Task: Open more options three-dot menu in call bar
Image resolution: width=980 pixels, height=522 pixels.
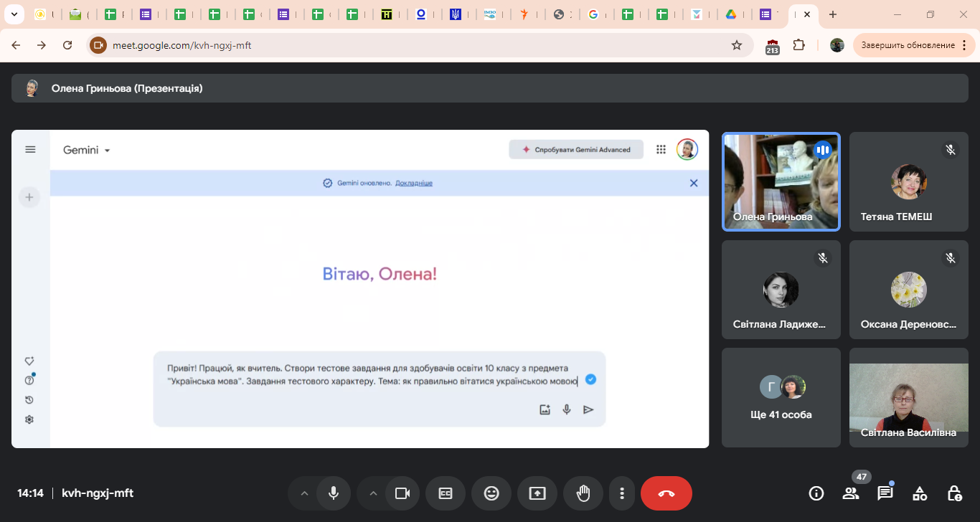Action: point(622,493)
